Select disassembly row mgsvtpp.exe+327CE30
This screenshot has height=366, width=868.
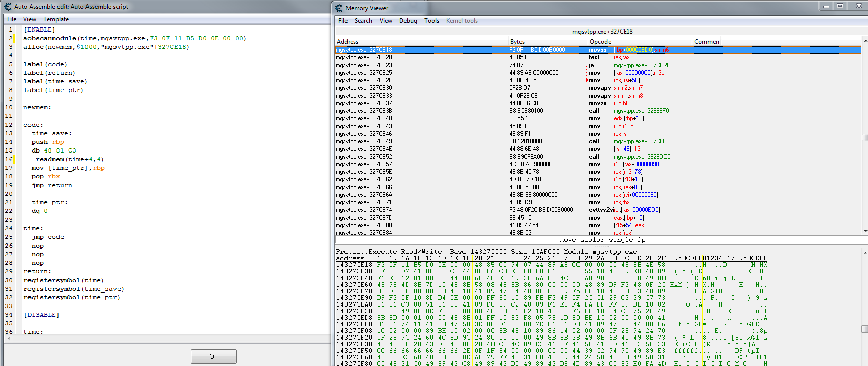click(598, 88)
